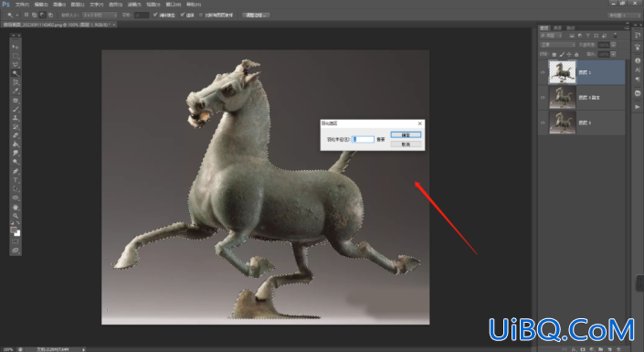
Task: Select the Lasso tool
Action: (16, 65)
